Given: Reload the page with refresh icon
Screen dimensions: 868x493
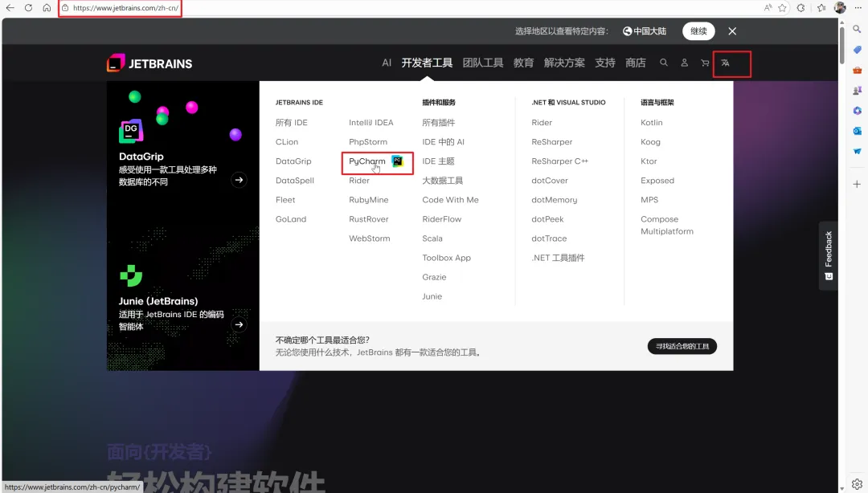Looking at the screenshot, I should [28, 8].
